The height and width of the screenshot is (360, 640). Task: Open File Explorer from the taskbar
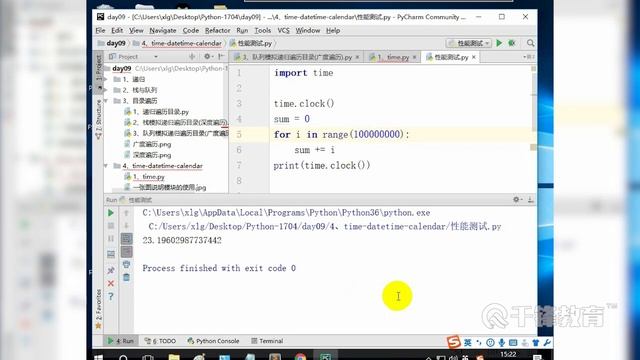(x=174, y=356)
